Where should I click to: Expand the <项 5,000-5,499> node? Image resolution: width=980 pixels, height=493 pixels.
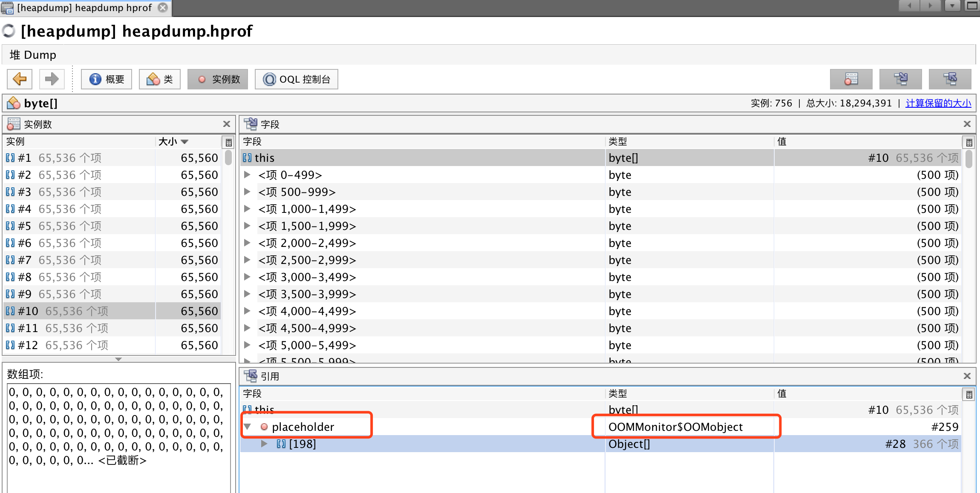[x=247, y=345]
